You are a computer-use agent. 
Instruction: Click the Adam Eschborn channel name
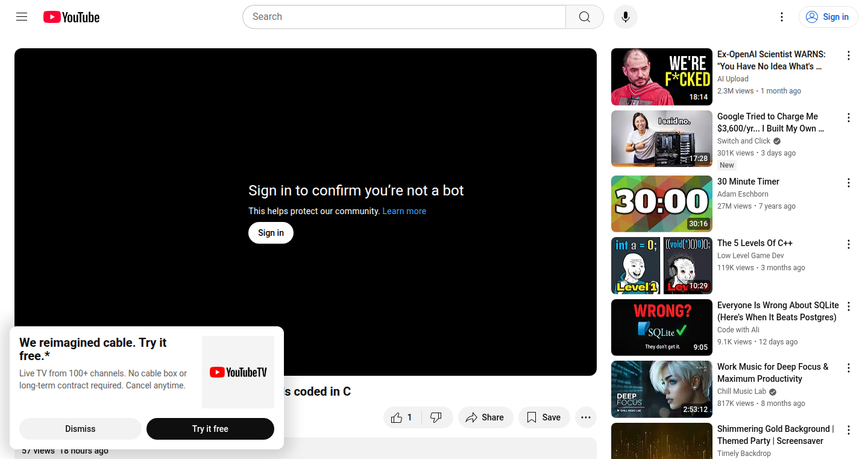click(743, 194)
